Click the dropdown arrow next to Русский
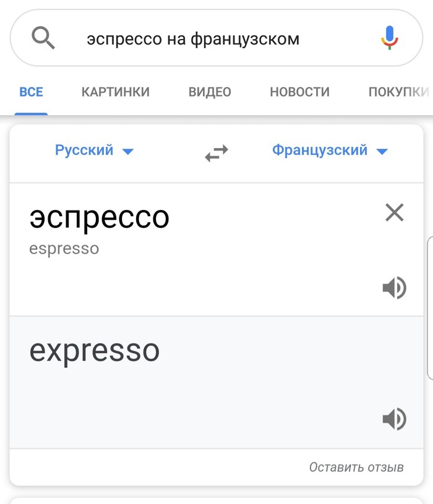 (128, 151)
